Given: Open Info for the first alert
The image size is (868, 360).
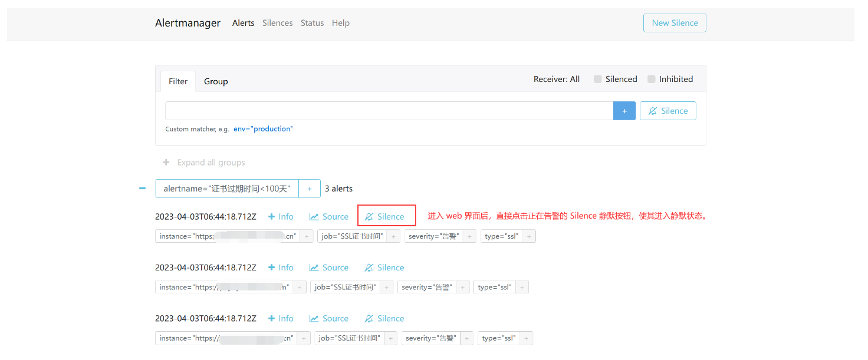Looking at the screenshot, I should coord(281,217).
